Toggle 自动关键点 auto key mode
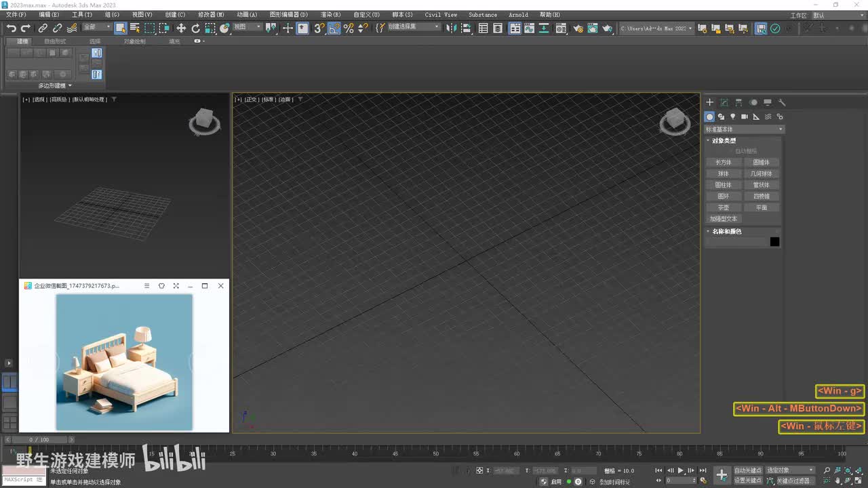 click(x=748, y=470)
